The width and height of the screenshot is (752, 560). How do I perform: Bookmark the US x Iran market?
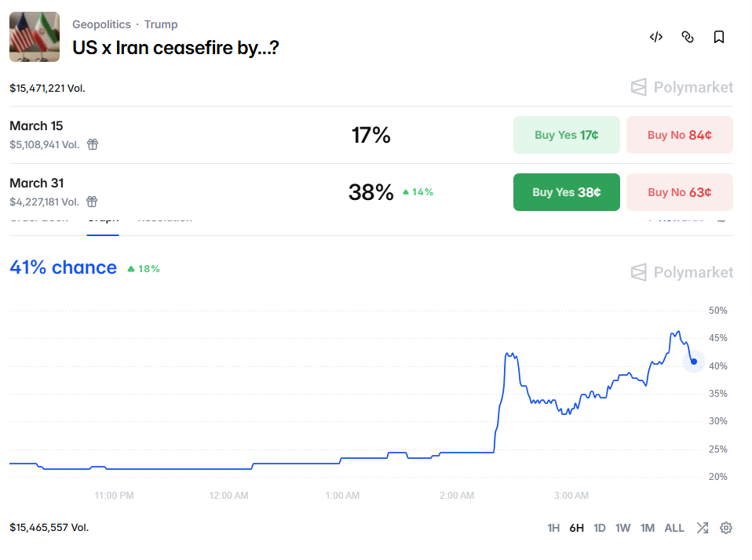click(718, 37)
